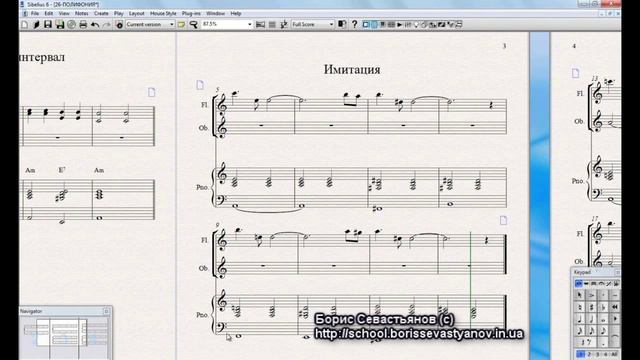Open the Notes menu

point(81,13)
